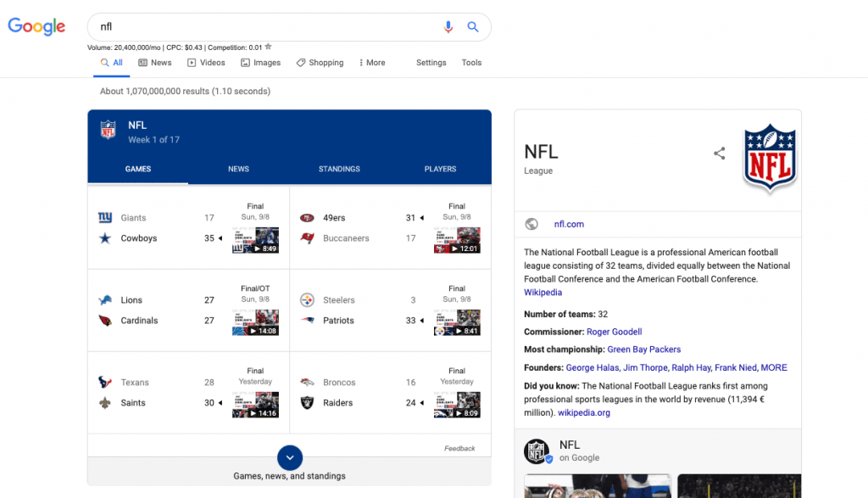Screen dimensions: 868x498
Task: Select the GAMES tab in NFL card
Action: click(x=138, y=169)
